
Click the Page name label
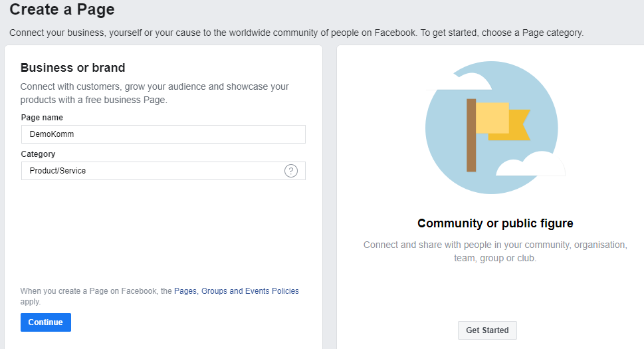[42, 118]
